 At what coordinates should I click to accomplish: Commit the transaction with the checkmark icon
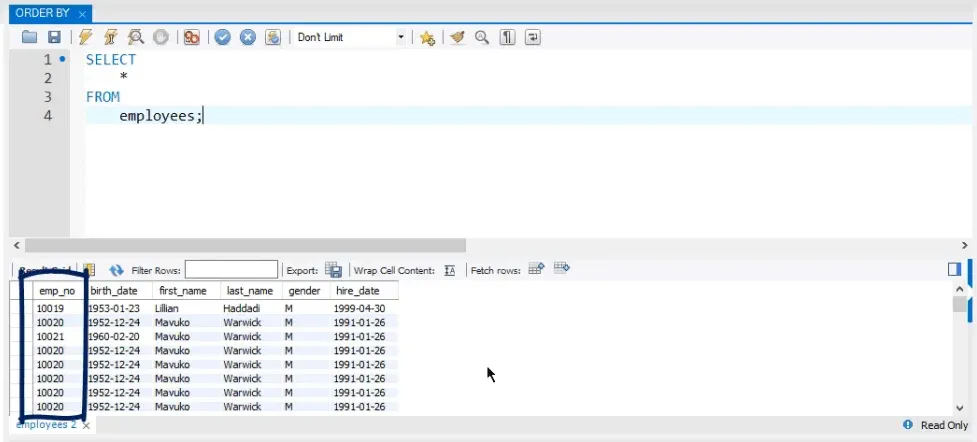coord(222,37)
